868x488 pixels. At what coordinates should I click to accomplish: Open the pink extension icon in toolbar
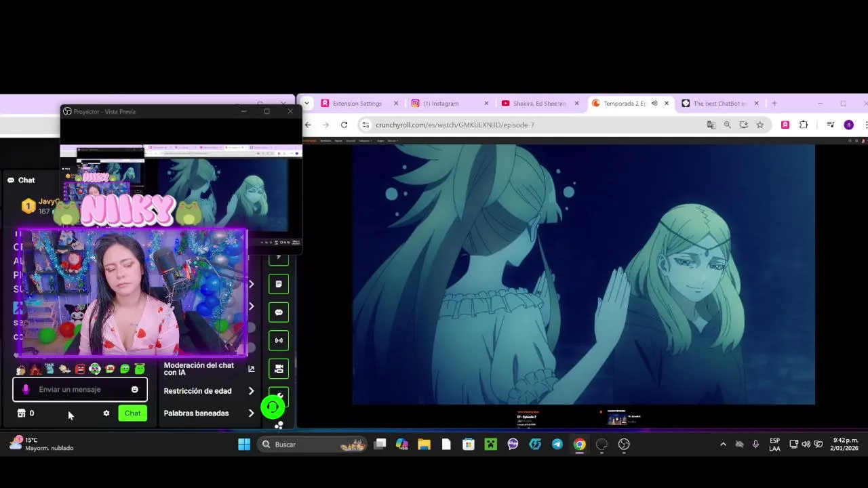click(785, 125)
